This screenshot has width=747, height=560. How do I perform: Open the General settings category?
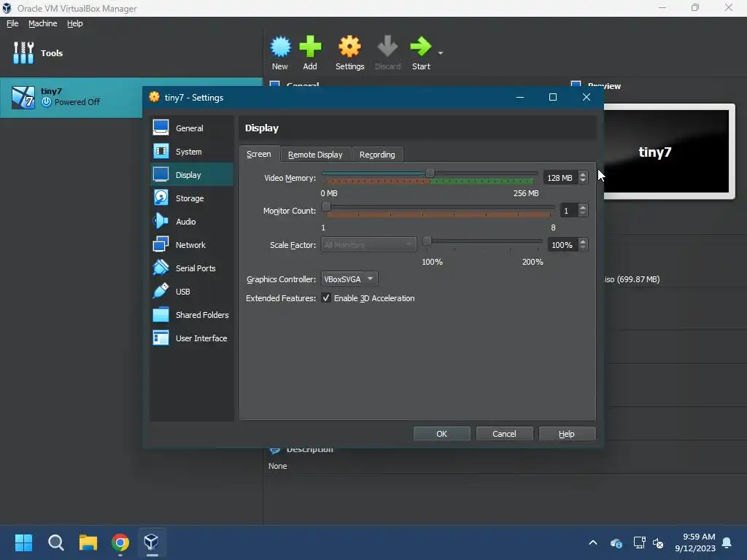192,128
